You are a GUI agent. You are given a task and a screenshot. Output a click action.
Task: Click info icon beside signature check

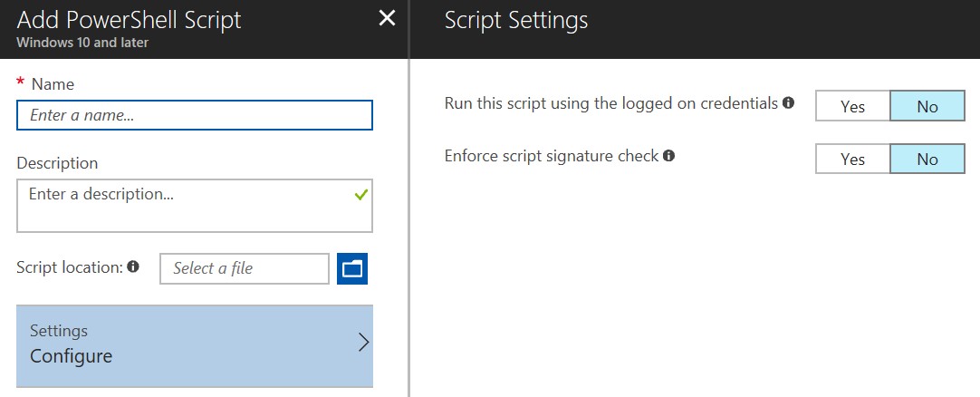click(x=668, y=155)
